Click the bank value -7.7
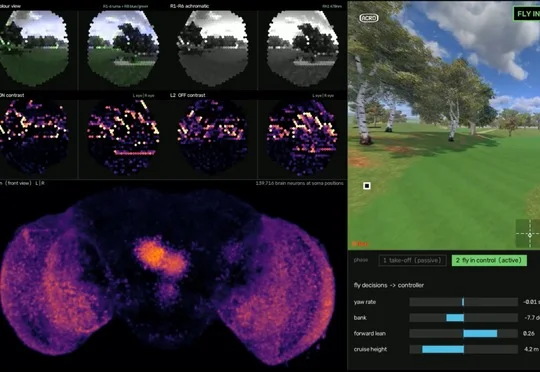The height and width of the screenshot is (372, 540). coord(531,318)
